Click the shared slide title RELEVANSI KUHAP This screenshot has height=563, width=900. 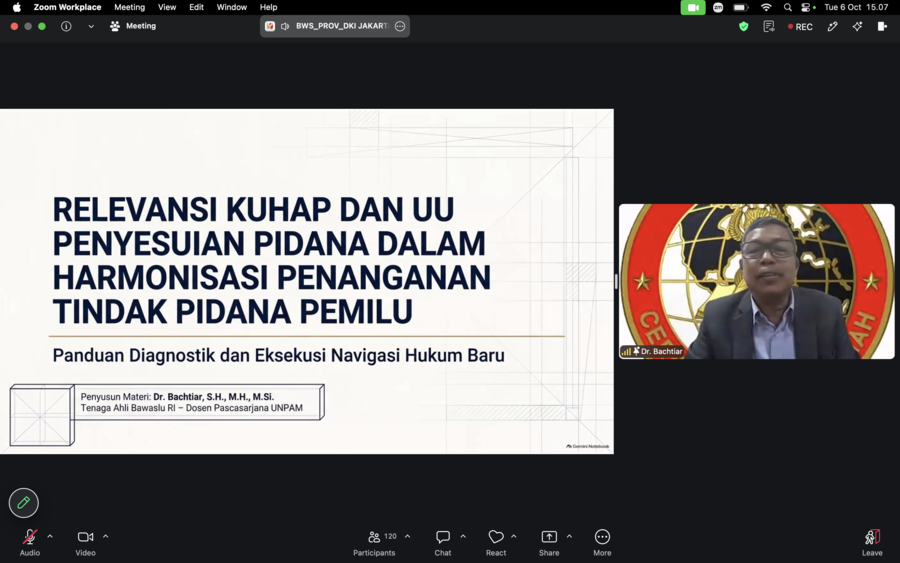(x=272, y=260)
